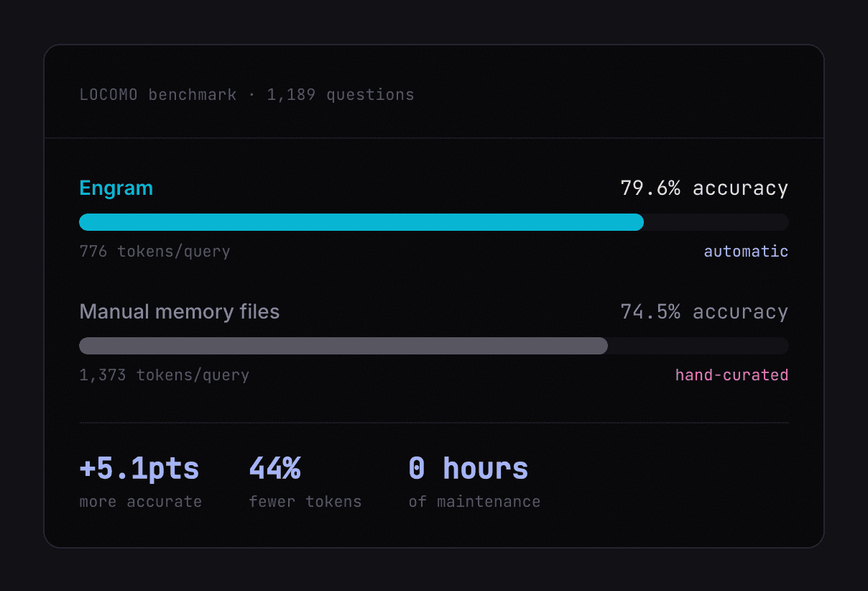
Task: Click the +5.1pts statistic
Action: click(x=139, y=469)
